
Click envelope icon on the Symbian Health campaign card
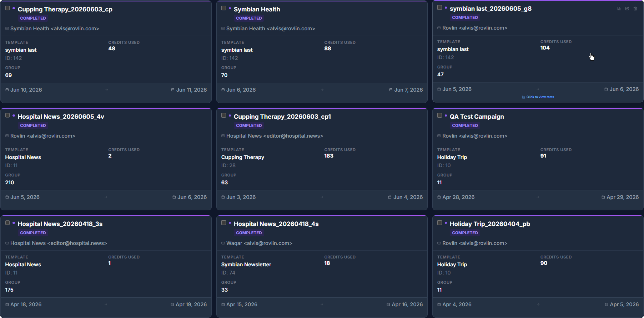click(223, 29)
